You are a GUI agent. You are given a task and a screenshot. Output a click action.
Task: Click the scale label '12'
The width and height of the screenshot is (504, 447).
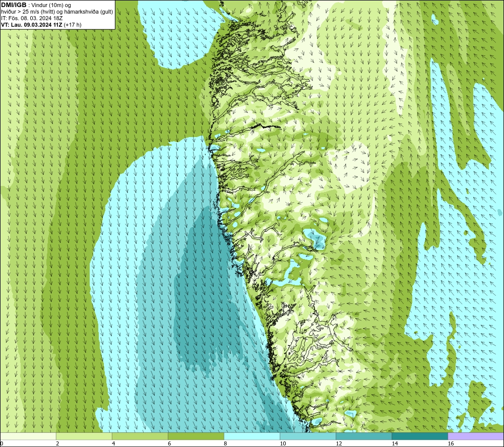point(339,443)
